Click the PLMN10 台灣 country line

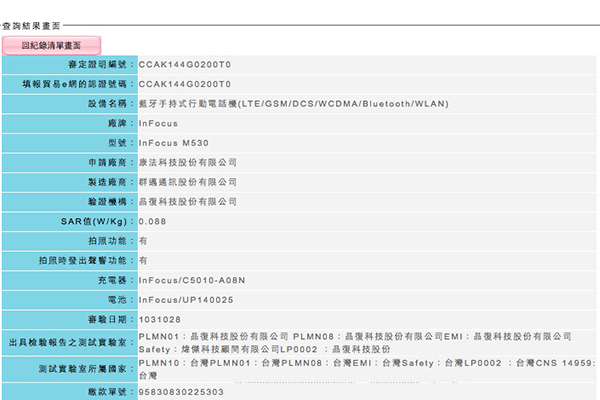pyautogui.click(x=367, y=363)
